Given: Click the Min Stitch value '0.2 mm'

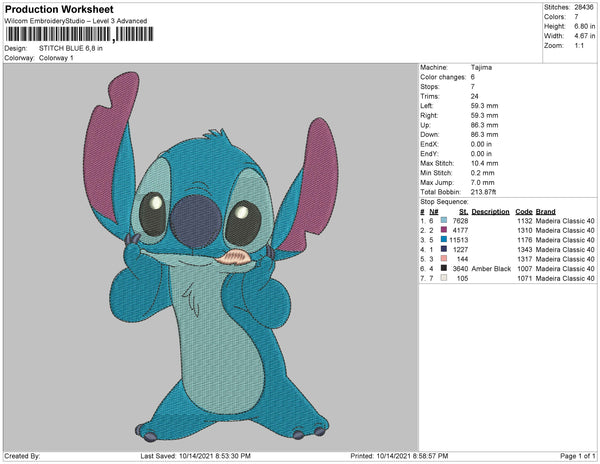Looking at the screenshot, I should (x=483, y=173).
